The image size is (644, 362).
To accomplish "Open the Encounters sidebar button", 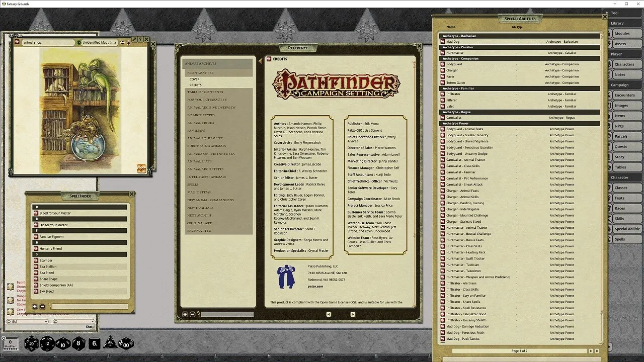I will pyautogui.click(x=626, y=95).
